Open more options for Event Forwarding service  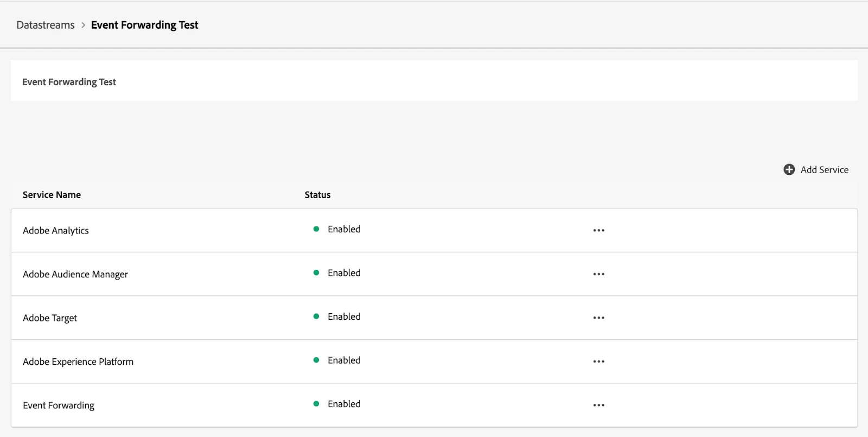pos(598,405)
